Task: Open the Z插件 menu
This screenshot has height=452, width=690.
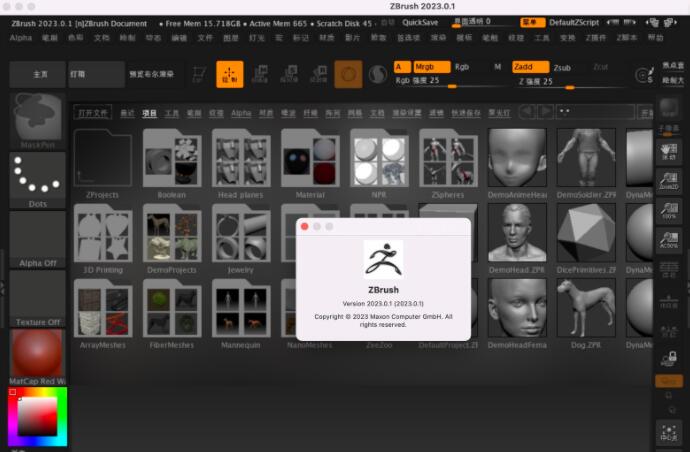Action: click(x=595, y=38)
